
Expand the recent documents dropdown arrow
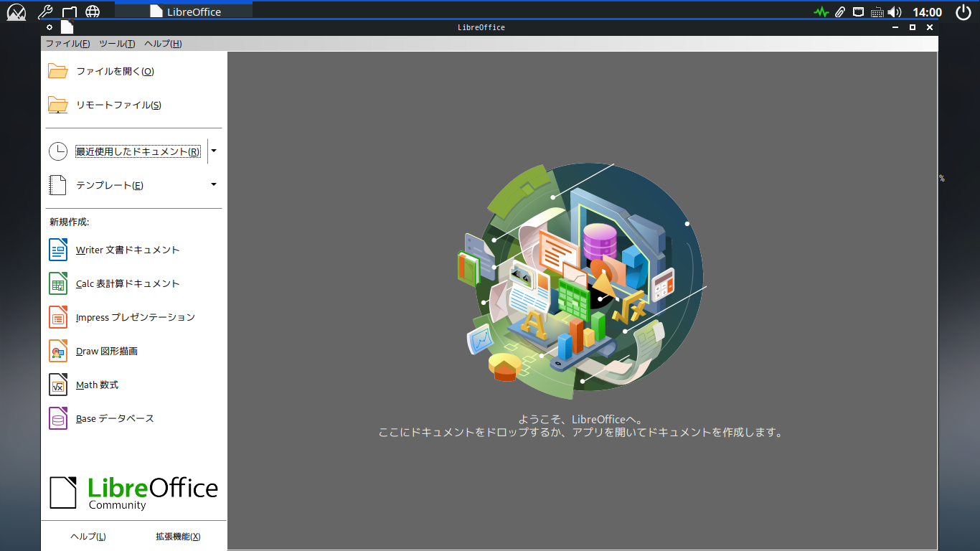pos(214,151)
